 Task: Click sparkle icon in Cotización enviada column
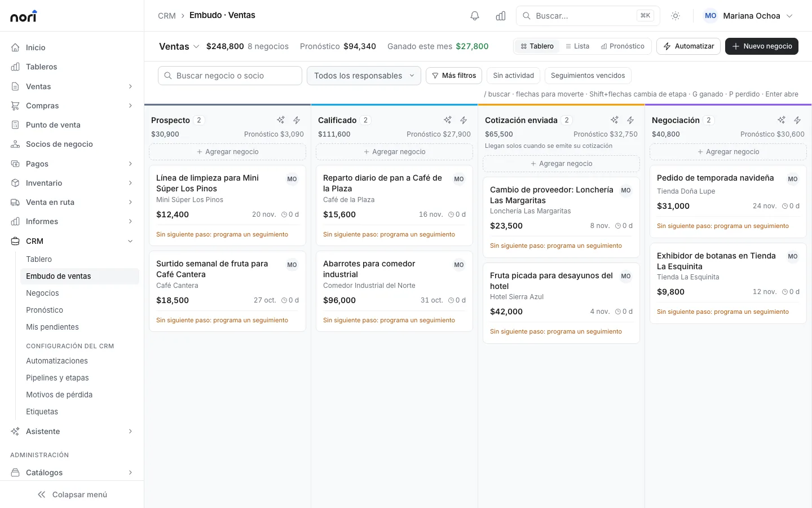(615, 120)
